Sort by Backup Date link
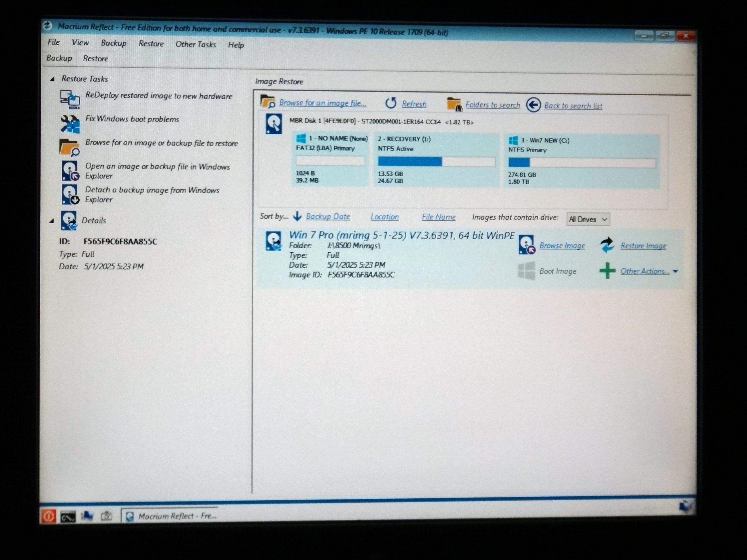This screenshot has height=560, width=747. click(328, 216)
